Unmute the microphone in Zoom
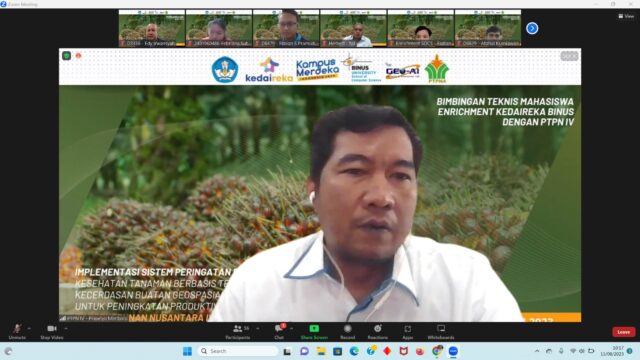Image resolution: width=640 pixels, height=360 pixels. [x=17, y=331]
